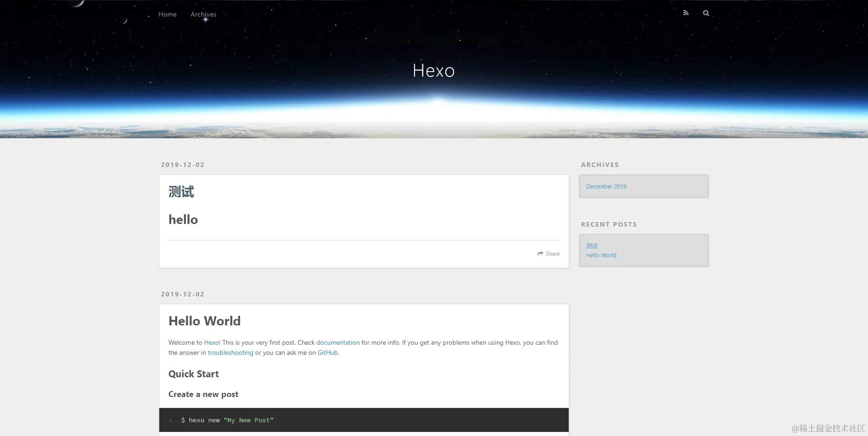
Task: Open the RSS feed icon
Action: click(685, 13)
